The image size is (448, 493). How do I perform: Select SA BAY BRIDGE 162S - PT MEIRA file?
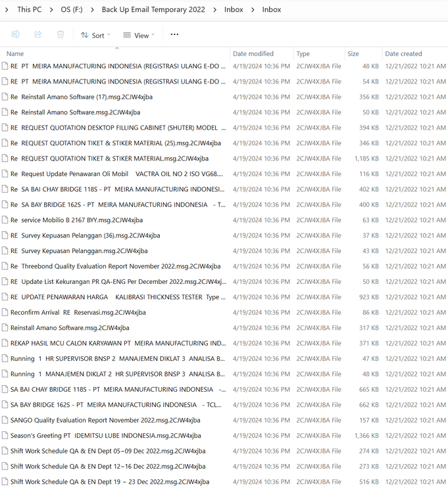[x=116, y=405]
